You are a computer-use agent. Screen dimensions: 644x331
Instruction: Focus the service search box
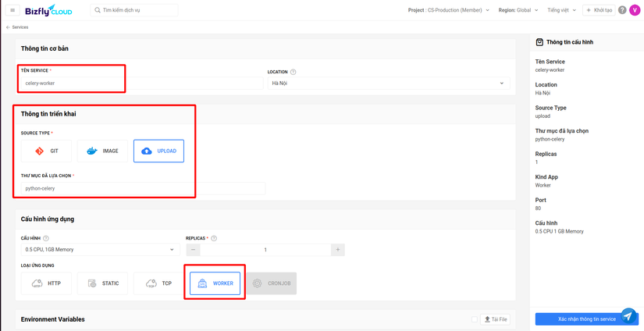tap(134, 10)
